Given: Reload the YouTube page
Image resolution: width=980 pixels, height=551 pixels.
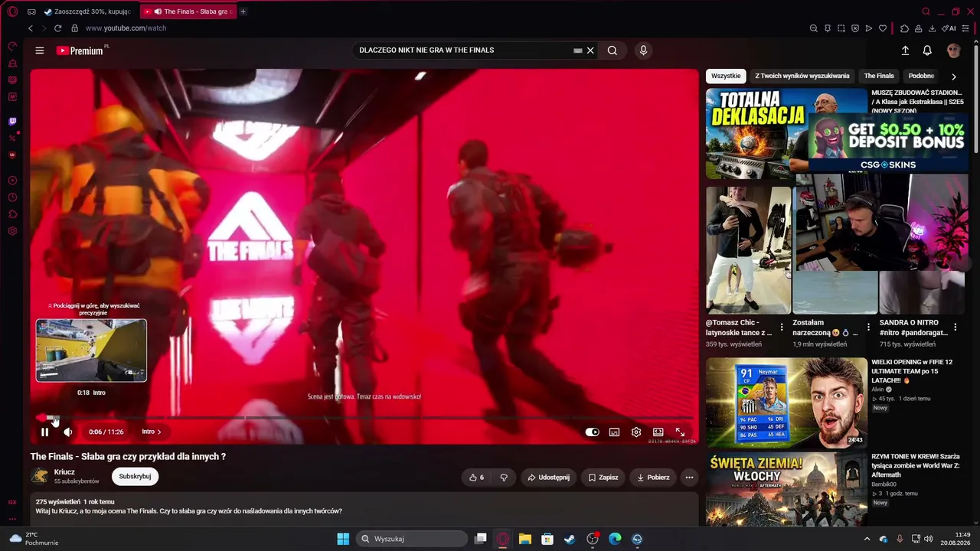Looking at the screenshot, I should coord(57,28).
